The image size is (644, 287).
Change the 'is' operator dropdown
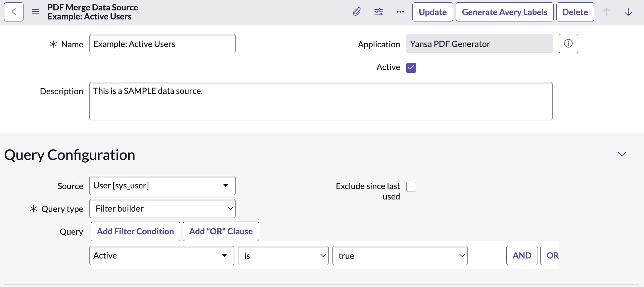tap(283, 255)
